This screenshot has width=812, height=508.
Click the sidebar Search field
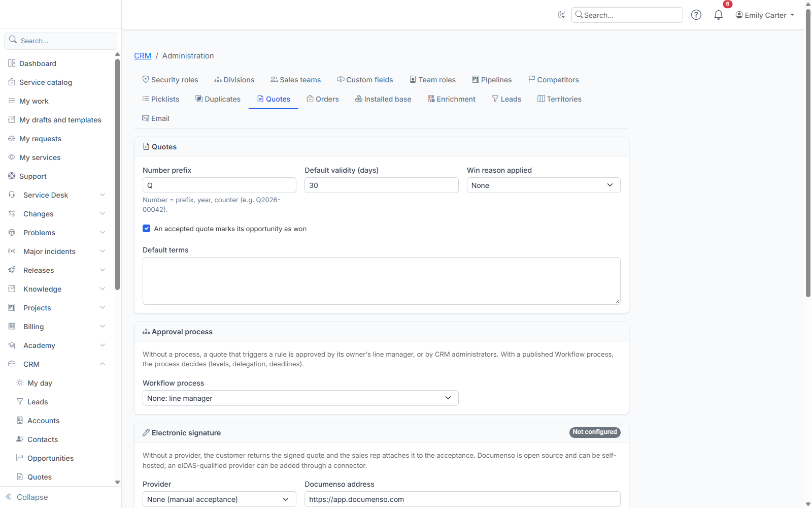coord(60,41)
